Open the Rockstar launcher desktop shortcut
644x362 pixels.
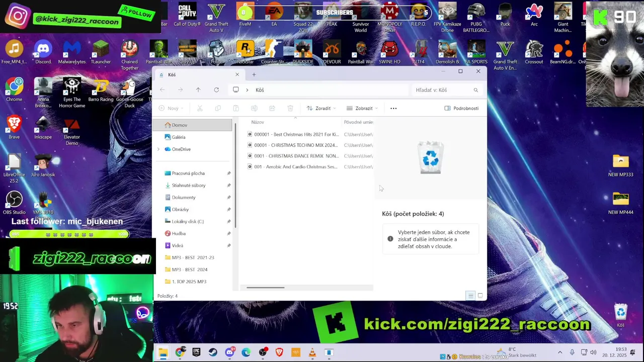click(x=245, y=53)
